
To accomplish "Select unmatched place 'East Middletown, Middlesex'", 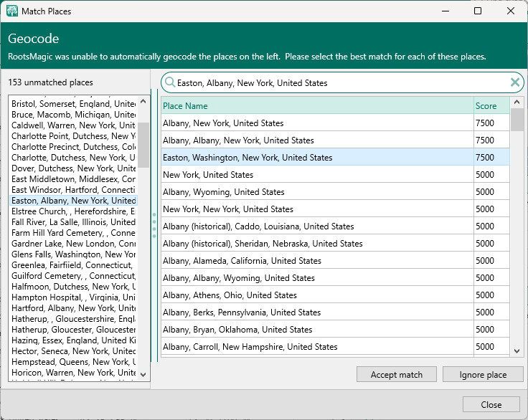I will point(73,179).
